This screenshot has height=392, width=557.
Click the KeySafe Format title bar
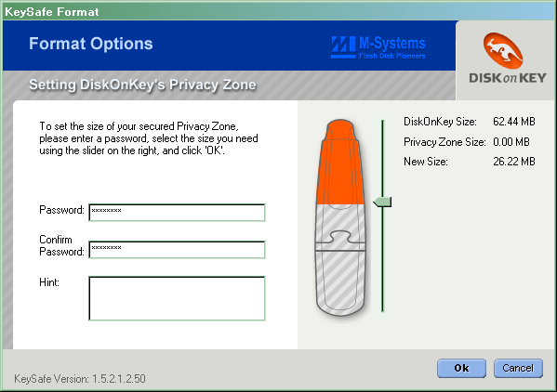[279, 11]
